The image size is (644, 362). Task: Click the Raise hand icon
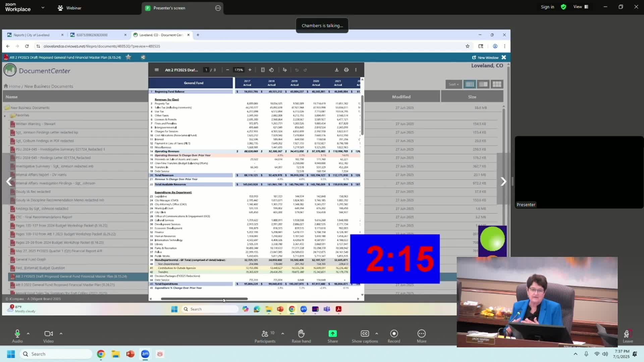[301, 334]
